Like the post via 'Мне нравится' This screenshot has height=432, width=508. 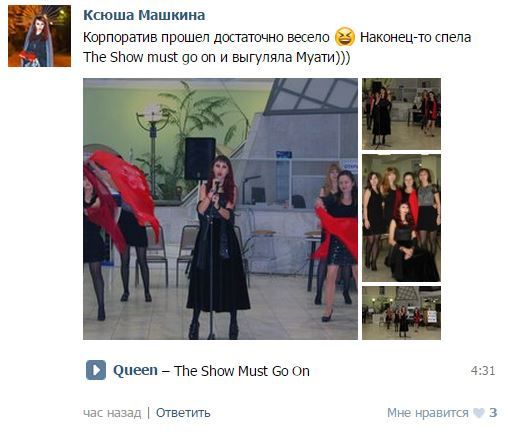pyautogui.click(x=428, y=413)
